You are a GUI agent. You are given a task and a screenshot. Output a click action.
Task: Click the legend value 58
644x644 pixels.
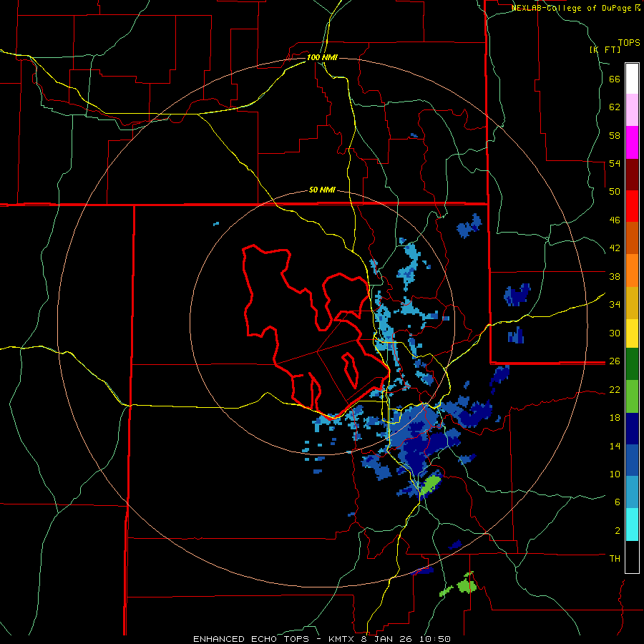click(x=615, y=135)
